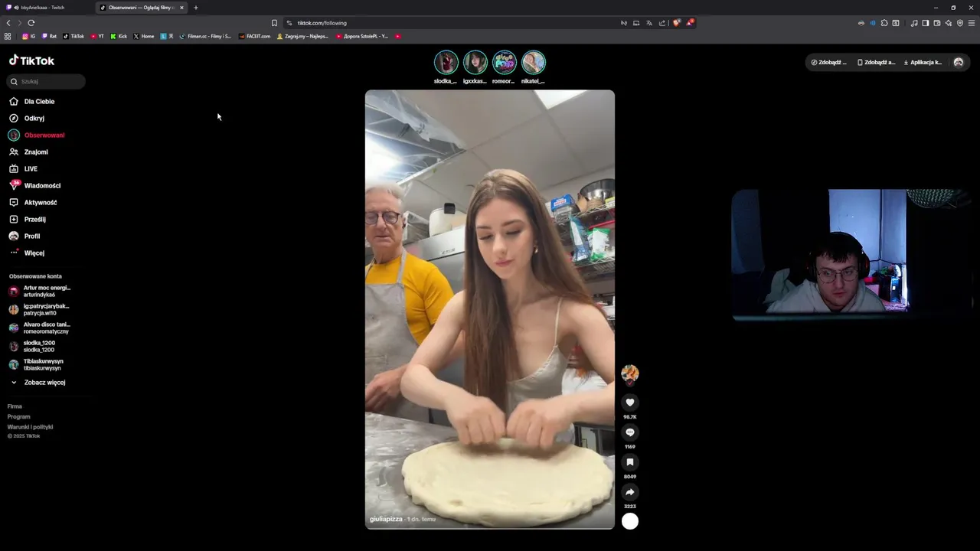Open Brave wallet icon
This screenshot has height=551, width=980.
pos(937,23)
